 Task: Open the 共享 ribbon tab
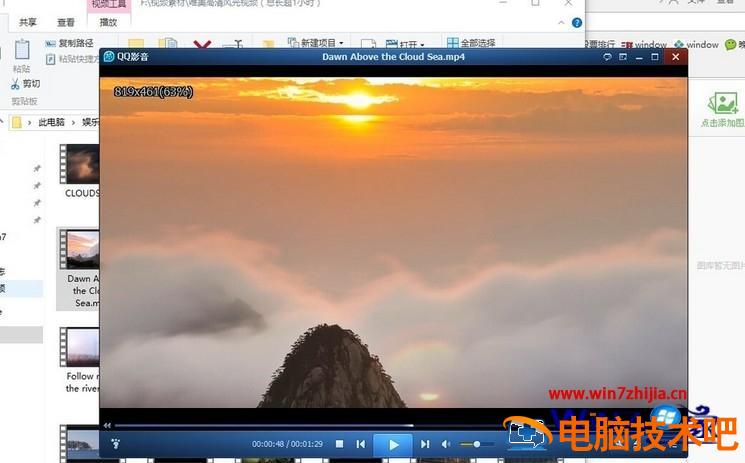pyautogui.click(x=28, y=22)
